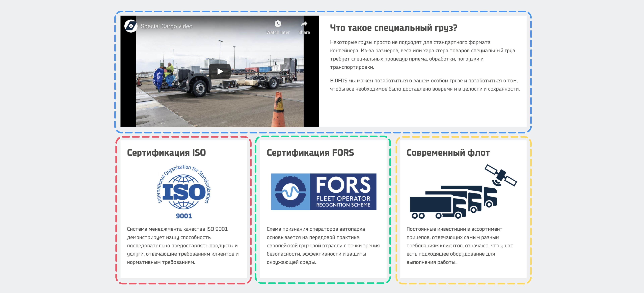Click the Современный флот heading
The image size is (644, 293).
(448, 153)
